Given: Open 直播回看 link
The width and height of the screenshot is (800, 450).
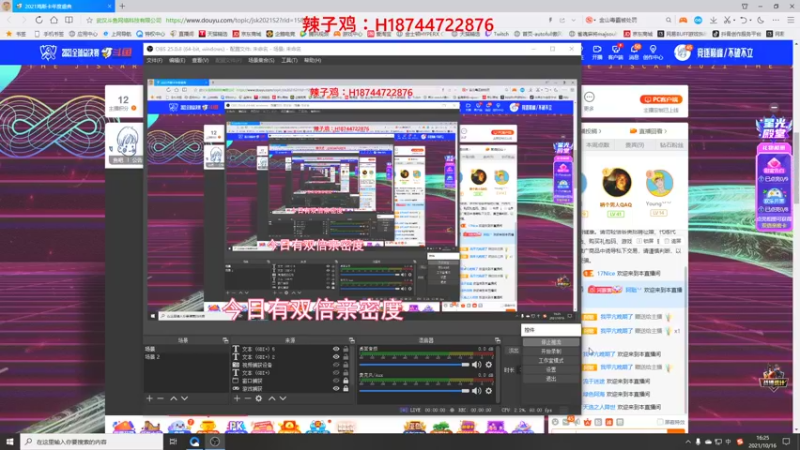Looking at the screenshot, I should (648, 131).
